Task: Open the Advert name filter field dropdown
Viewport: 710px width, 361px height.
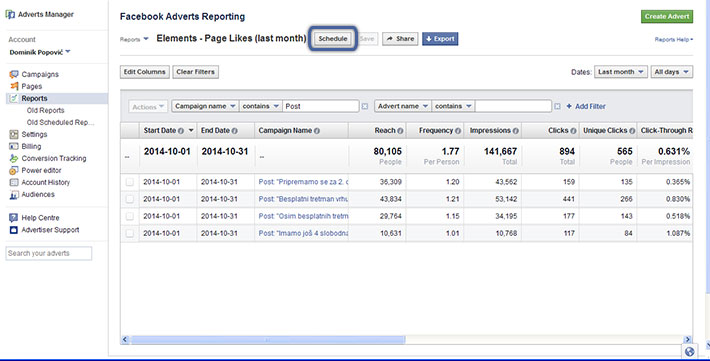Action: (x=403, y=106)
